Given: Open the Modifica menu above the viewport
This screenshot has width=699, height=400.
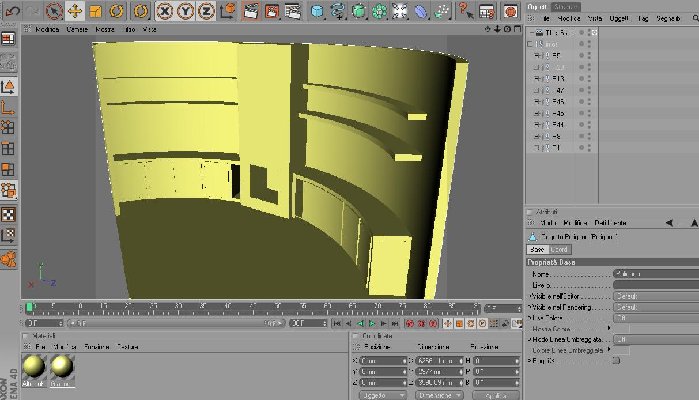Looking at the screenshot, I should point(47,29).
